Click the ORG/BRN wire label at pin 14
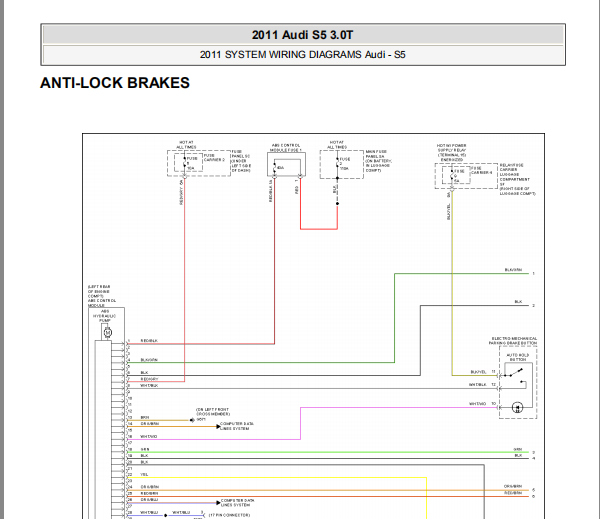The image size is (600, 519). coord(150,424)
